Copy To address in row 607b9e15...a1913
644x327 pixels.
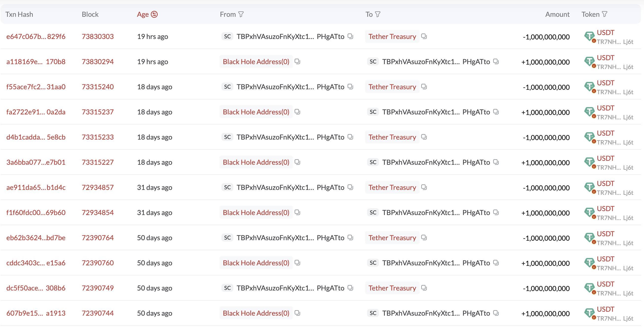coord(496,313)
